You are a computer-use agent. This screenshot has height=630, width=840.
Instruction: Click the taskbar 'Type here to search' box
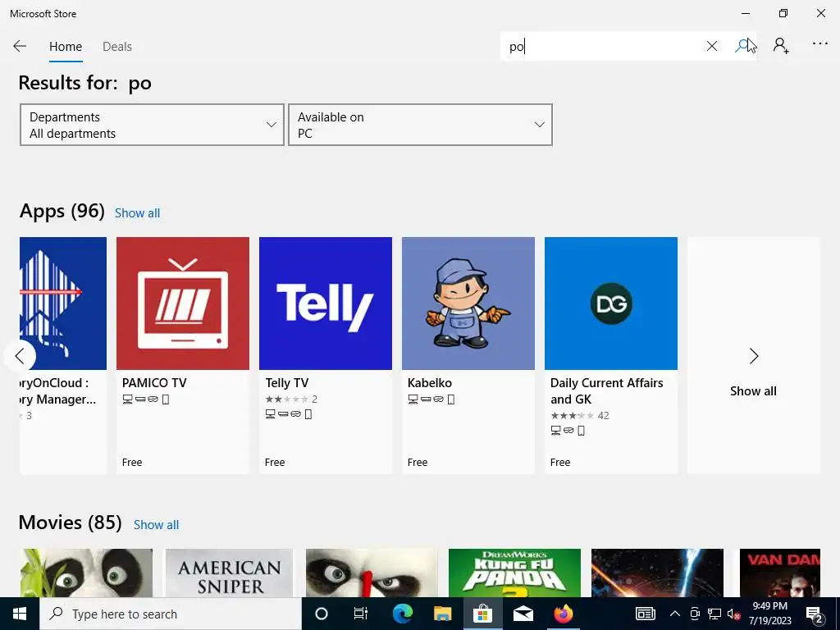pyautogui.click(x=171, y=614)
